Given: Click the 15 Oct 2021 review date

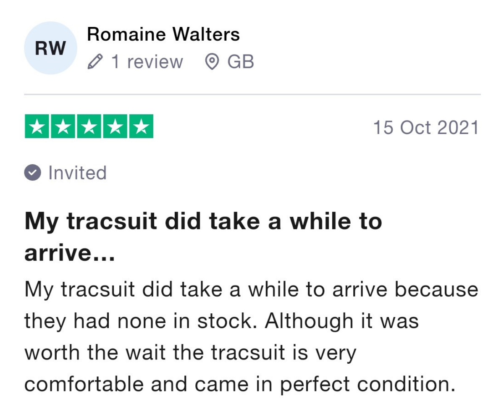Looking at the screenshot, I should (x=426, y=128).
